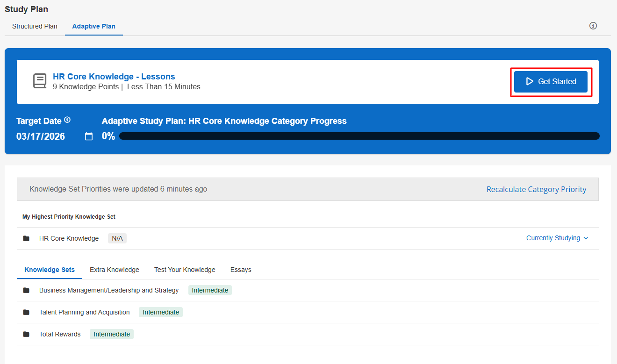Select the Total Rewards knowledge set row

point(60,335)
